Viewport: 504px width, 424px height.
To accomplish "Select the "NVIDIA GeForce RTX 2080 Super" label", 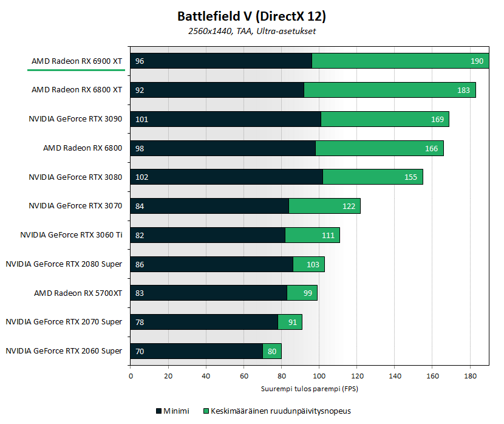I will [x=64, y=264].
